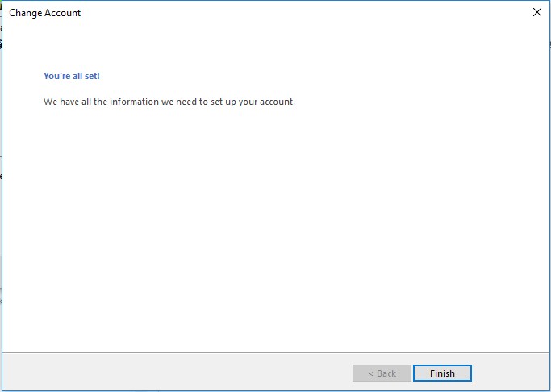This screenshot has width=551, height=392.
Task: Click the gray footer bar beside Back
Action: click(x=176, y=373)
